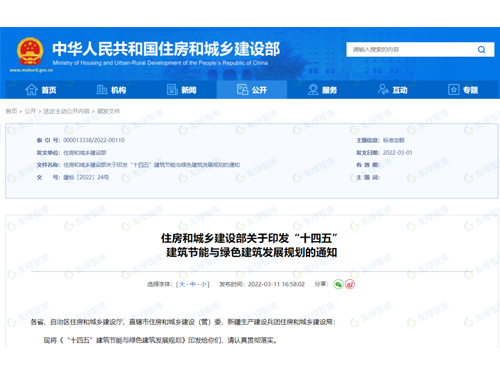This screenshot has height=375, width=500.
Task: Click the star icon beside 专题
Action: pos(454,90)
